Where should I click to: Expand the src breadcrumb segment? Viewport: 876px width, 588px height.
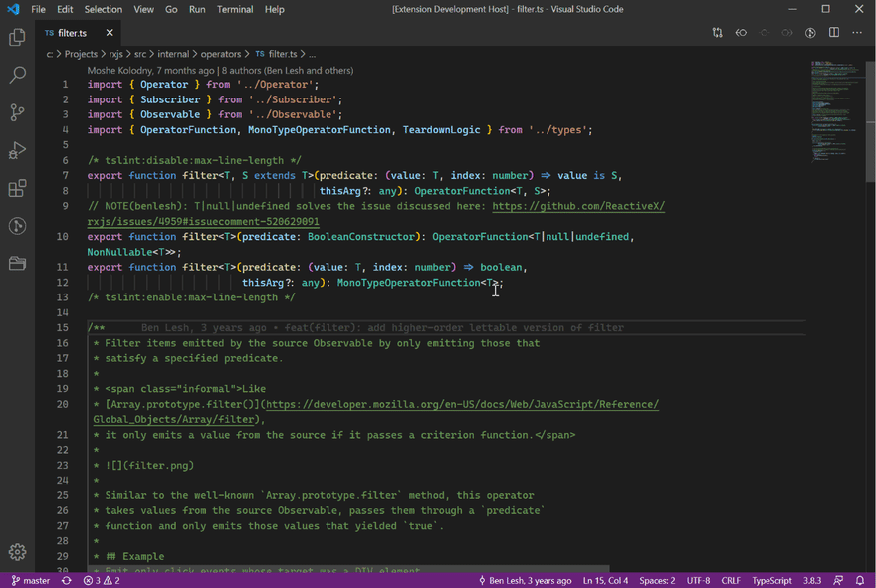[x=140, y=54]
